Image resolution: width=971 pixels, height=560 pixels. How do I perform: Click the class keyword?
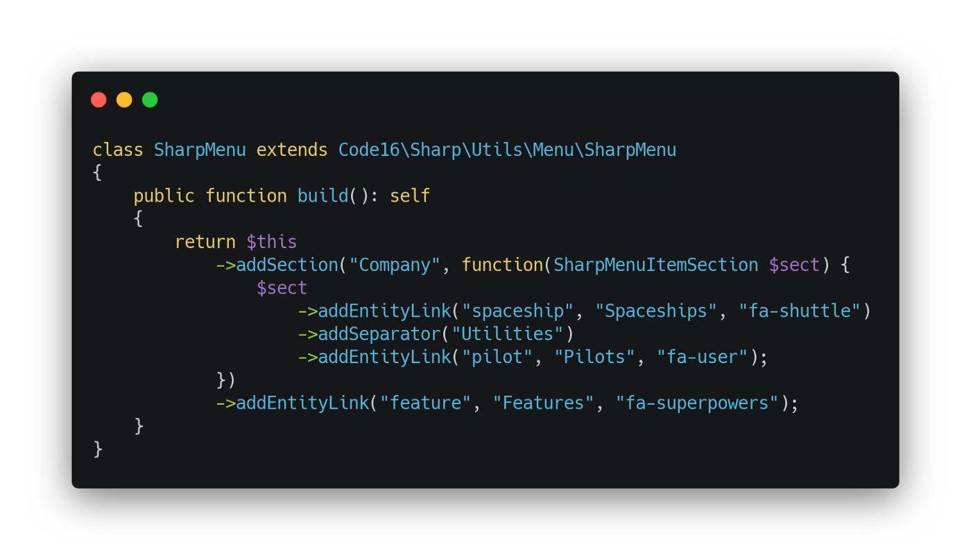coord(118,150)
